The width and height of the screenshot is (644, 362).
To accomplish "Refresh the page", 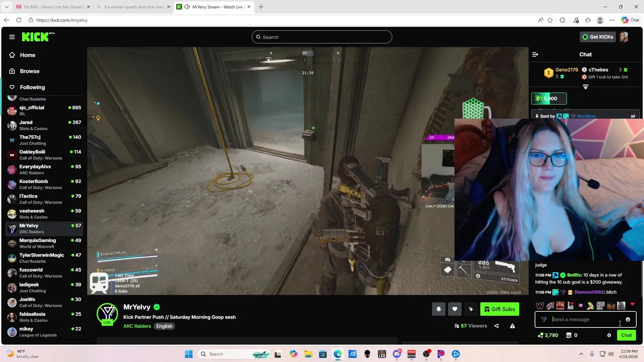I will coord(19,20).
